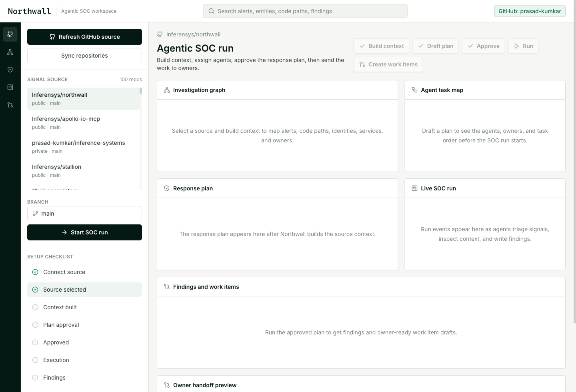Click the Approved checklist item
The width and height of the screenshot is (576, 392).
point(84,342)
